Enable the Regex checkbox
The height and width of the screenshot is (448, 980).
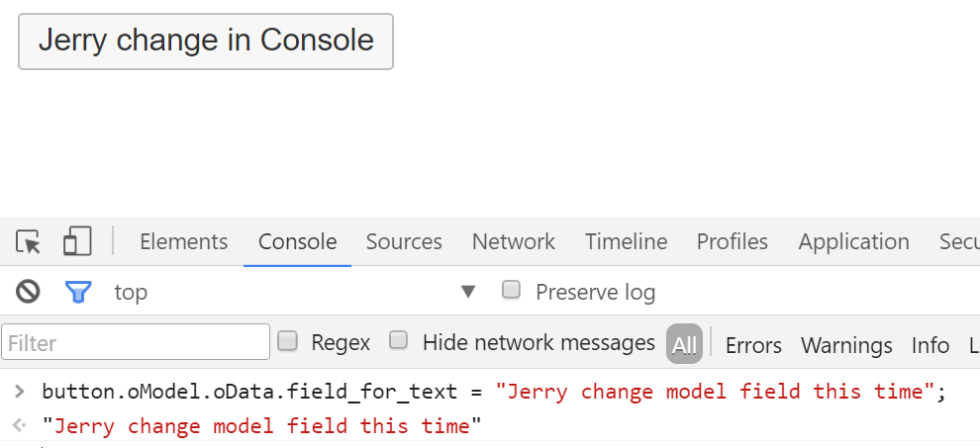pos(287,341)
